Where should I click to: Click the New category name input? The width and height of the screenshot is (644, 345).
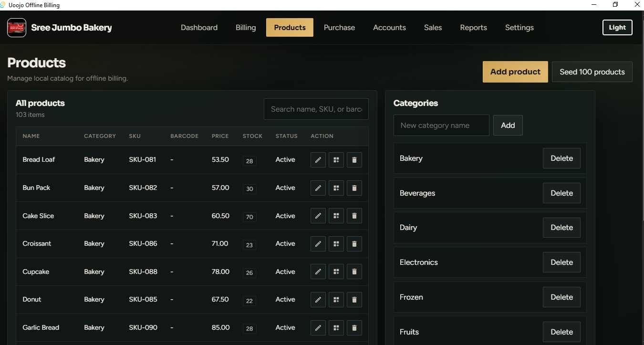point(441,125)
